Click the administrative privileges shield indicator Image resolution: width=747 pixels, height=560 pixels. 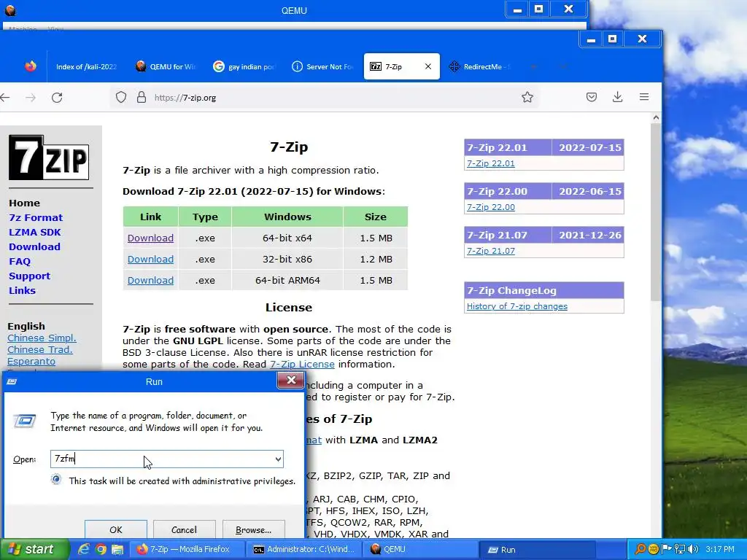point(56,479)
